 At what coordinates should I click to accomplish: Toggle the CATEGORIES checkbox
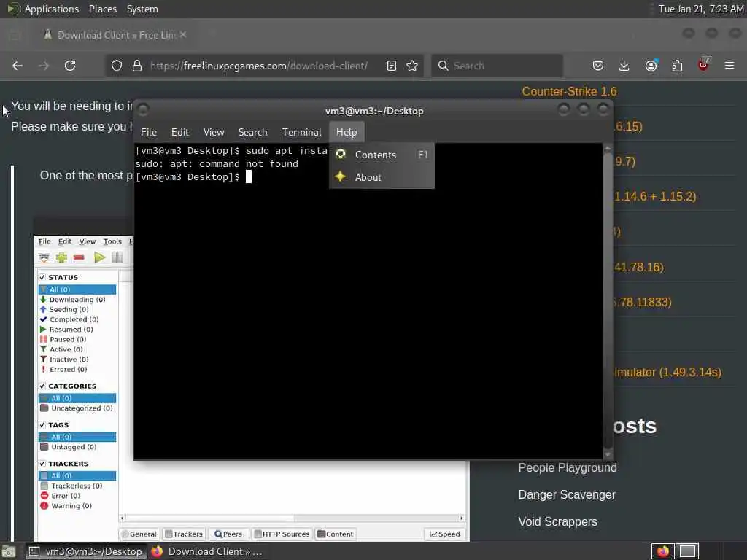pyautogui.click(x=42, y=386)
